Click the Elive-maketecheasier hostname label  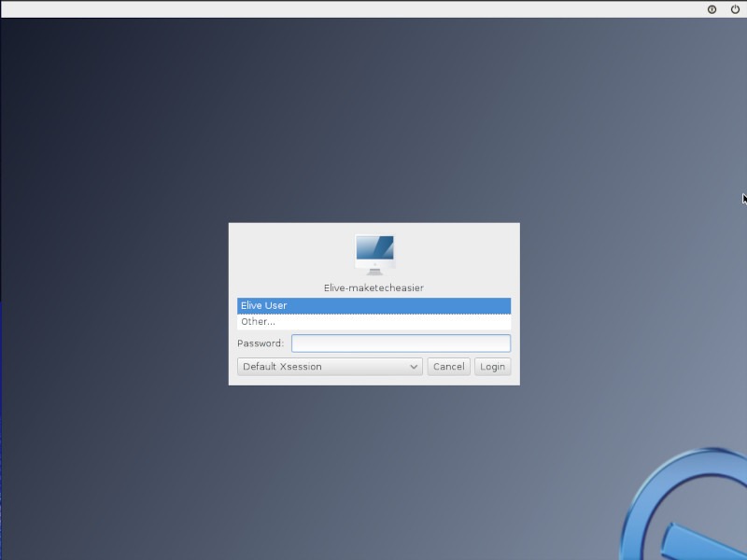(373, 287)
